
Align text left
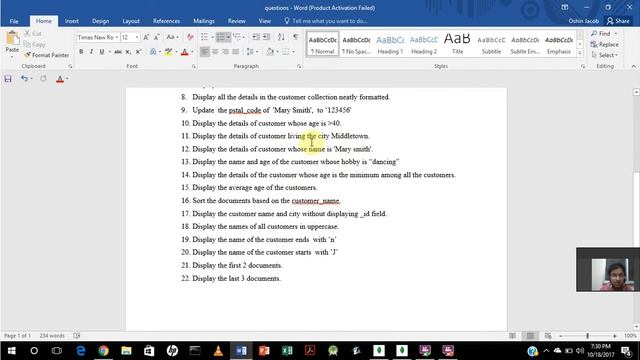point(204,52)
